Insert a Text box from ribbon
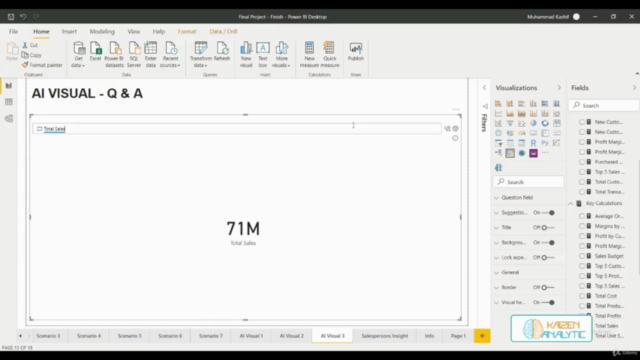Image resolution: width=640 pixels, height=360 pixels. point(263,54)
